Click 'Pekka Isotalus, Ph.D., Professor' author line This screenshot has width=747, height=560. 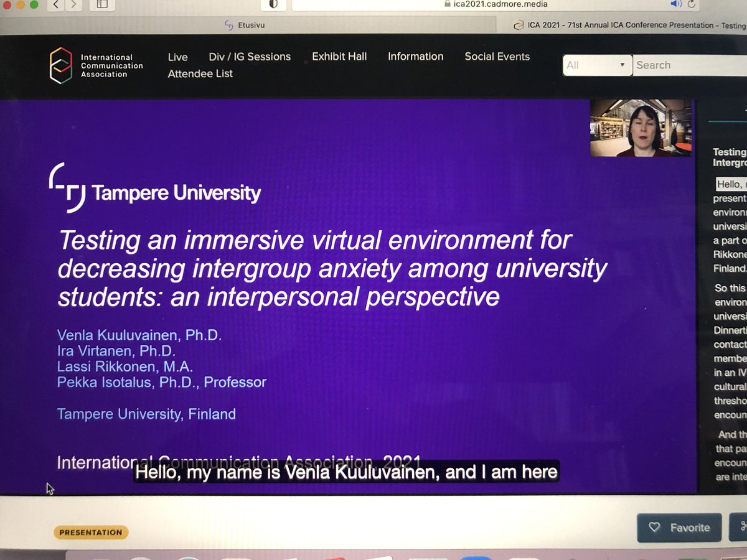tap(161, 381)
